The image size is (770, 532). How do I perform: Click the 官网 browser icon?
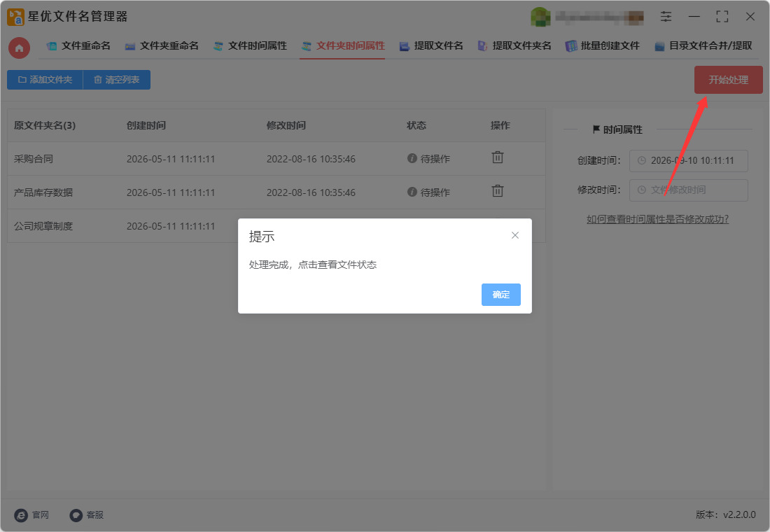click(x=21, y=514)
